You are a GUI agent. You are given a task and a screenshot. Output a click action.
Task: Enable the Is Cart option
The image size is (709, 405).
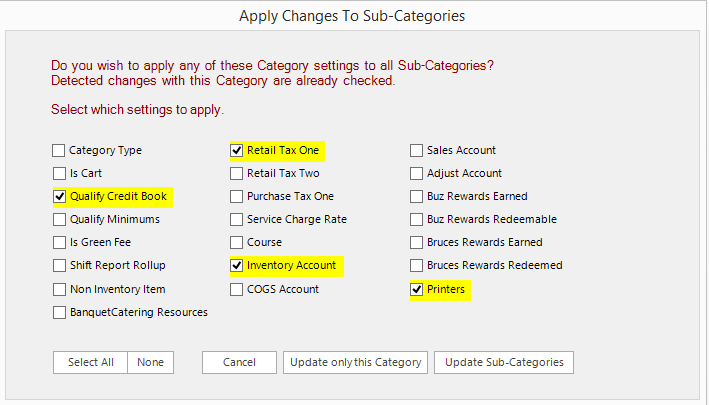pyautogui.click(x=59, y=174)
